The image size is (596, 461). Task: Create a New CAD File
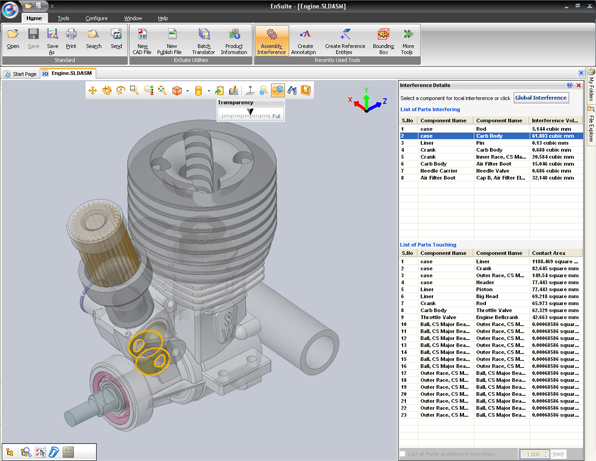coord(142,41)
